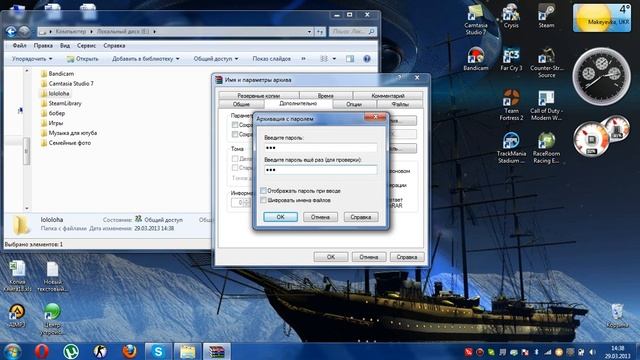This screenshot has width=640, height=360.
Task: Click the Explorer search box
Action: pos(353,31)
